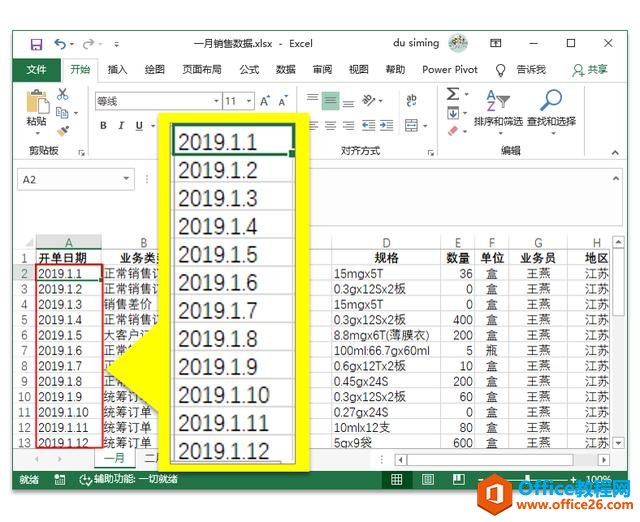Toggle Bold formatting
Screen dimensions: 640x522
tap(104, 126)
